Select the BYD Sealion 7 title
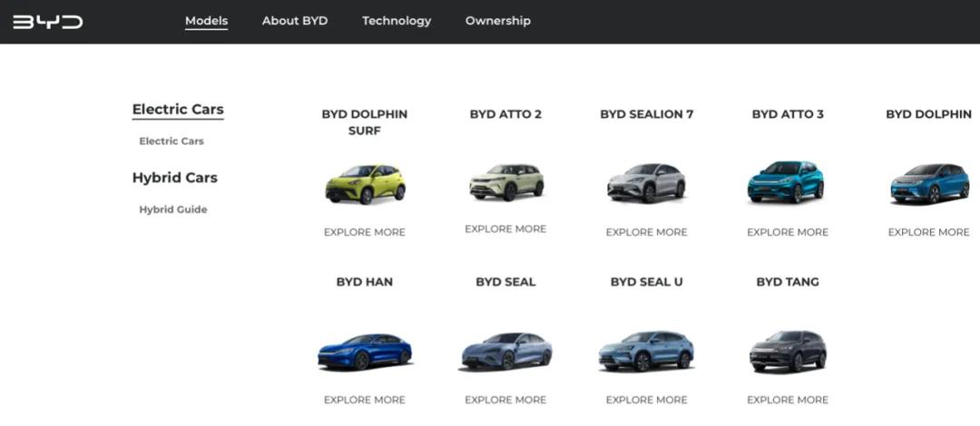Image resolution: width=980 pixels, height=426 pixels. pyautogui.click(x=646, y=114)
